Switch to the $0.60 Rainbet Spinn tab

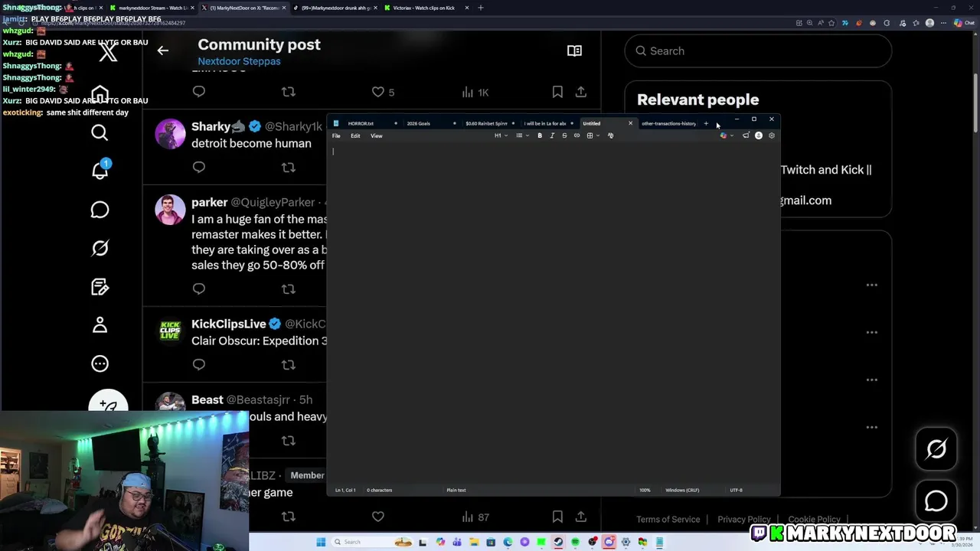[490, 123]
